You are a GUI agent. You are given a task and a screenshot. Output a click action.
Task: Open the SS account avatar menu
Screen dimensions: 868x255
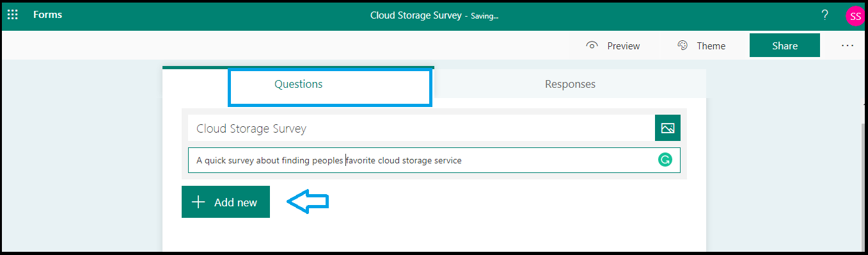click(x=855, y=16)
